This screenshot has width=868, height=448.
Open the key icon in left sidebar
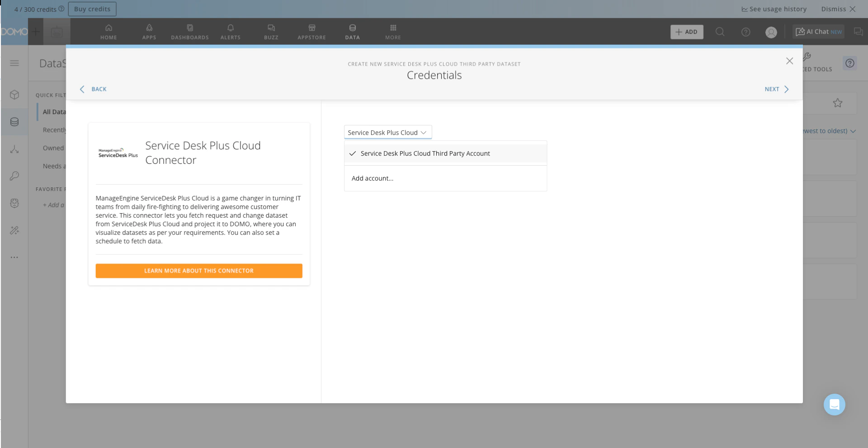tap(14, 176)
